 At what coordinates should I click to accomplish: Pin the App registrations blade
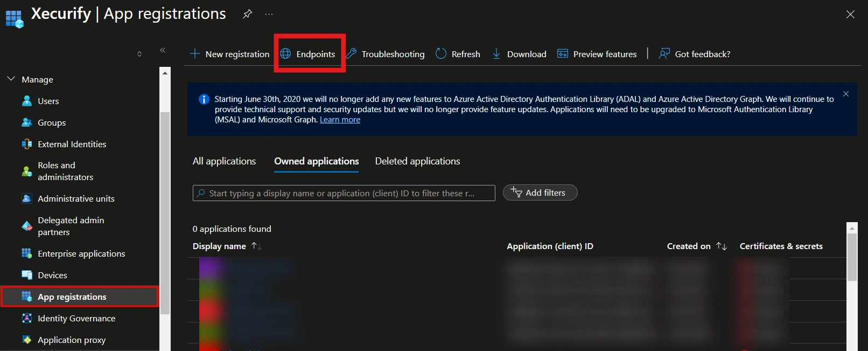pos(247,14)
